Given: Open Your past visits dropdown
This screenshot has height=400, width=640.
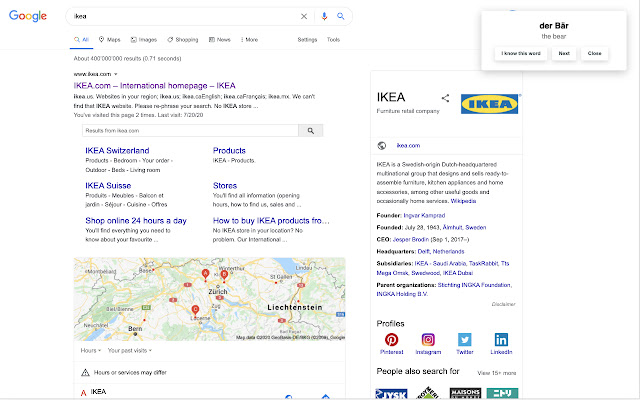Looking at the screenshot, I should (x=130, y=350).
